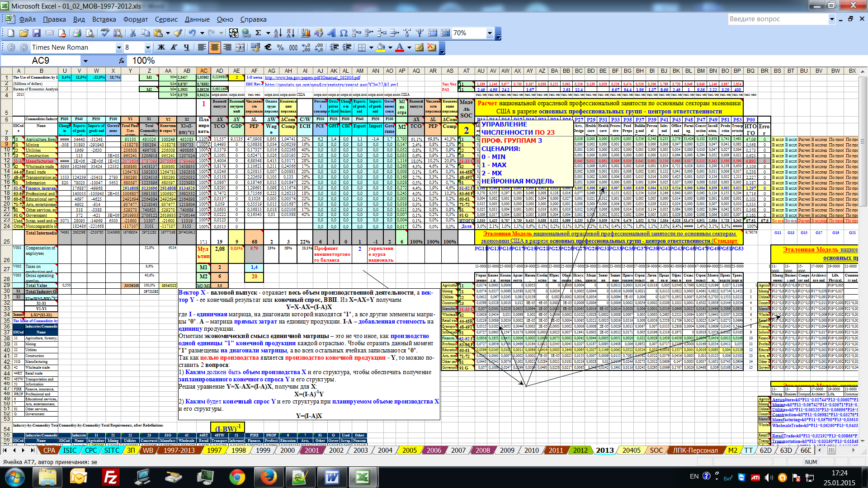Viewport: 868px width, 488px height.
Task: Click the fx insert function button
Action: (121, 61)
